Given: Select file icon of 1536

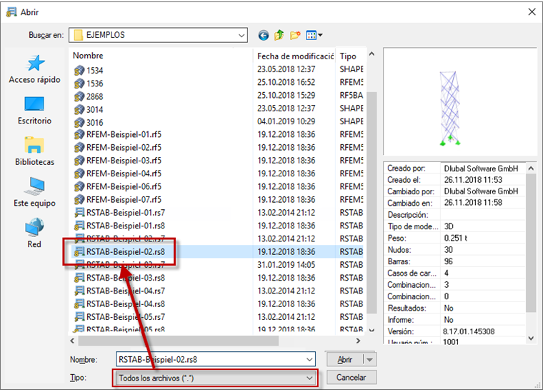Looking at the screenshot, I should click(x=79, y=84).
